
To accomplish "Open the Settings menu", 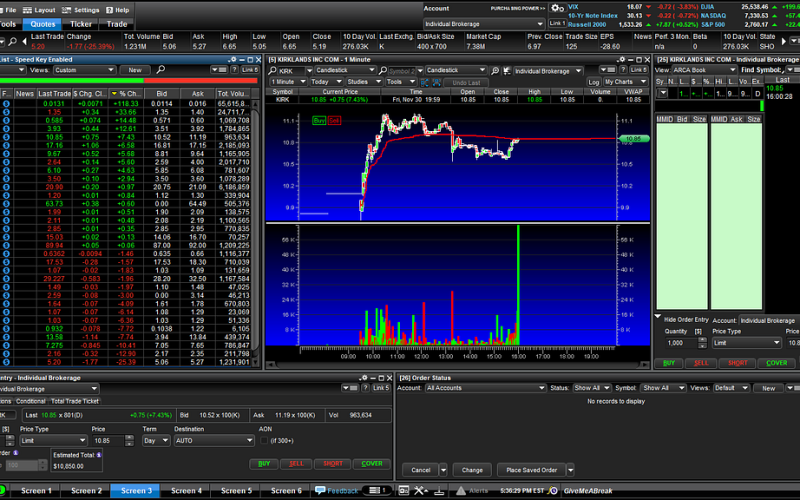I will 81,10.
